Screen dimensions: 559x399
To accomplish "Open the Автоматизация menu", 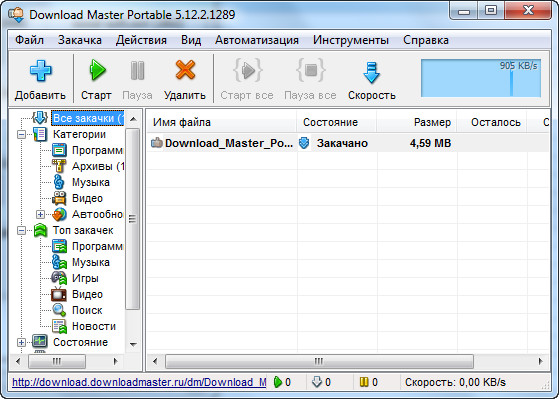I will pos(257,40).
